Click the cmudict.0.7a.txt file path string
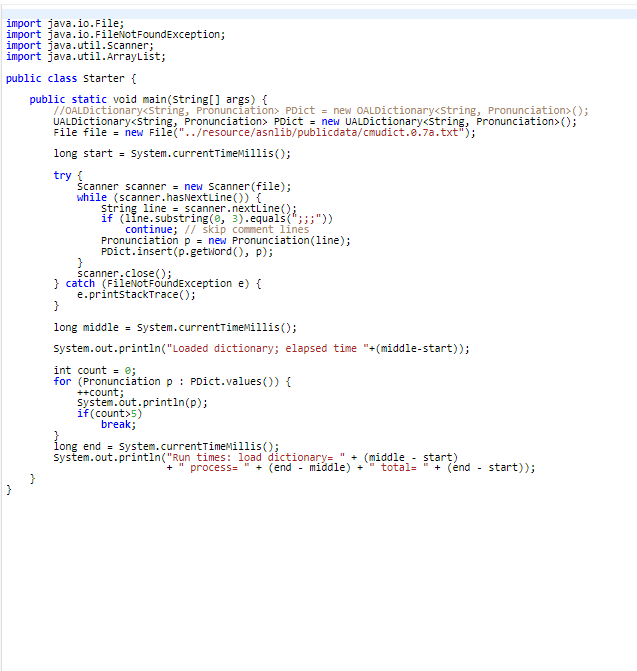Image resolution: width=637 pixels, height=671 pixels. pos(321,133)
